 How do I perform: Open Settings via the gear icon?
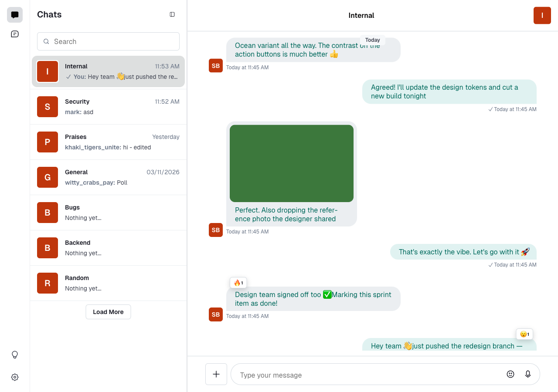coord(14,377)
